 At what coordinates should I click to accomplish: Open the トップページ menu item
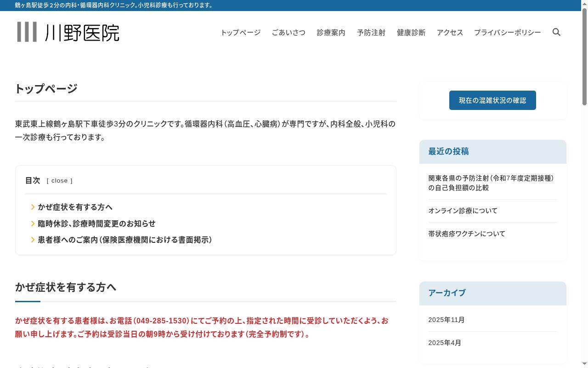pos(240,33)
